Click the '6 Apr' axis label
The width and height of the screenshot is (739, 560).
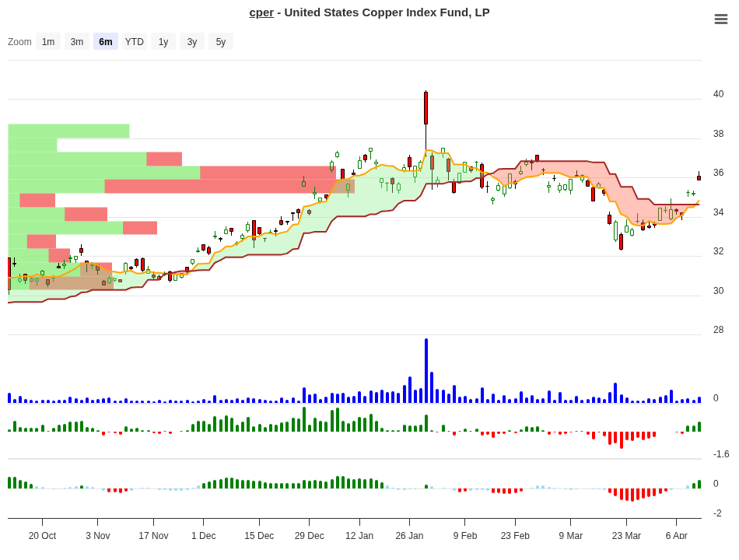[676, 535]
